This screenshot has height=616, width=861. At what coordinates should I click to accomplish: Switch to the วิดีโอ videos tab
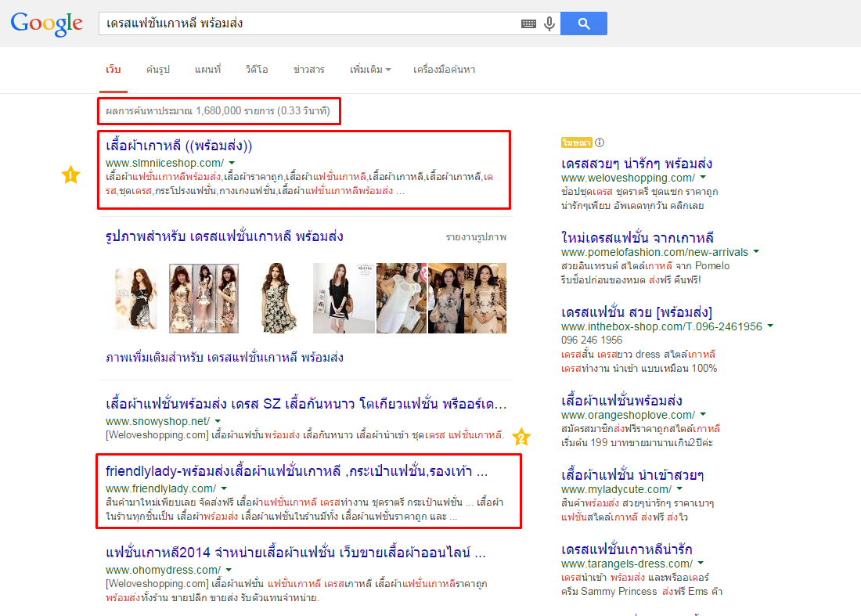(257, 70)
